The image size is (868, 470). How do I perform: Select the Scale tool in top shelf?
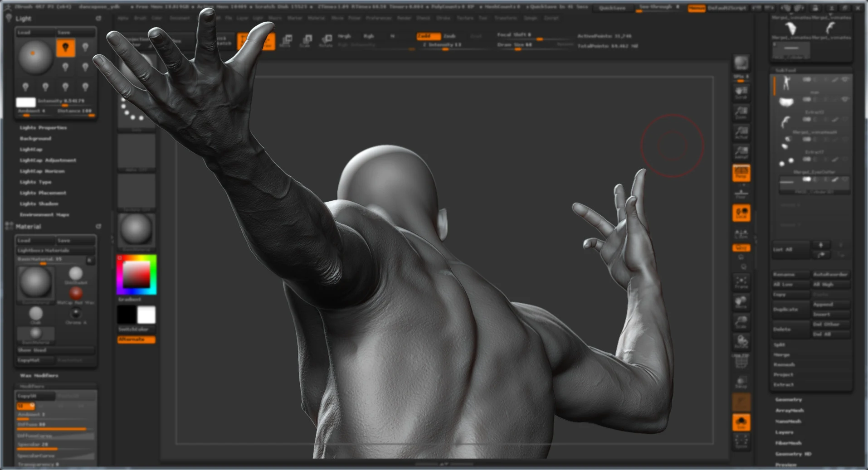[307, 41]
